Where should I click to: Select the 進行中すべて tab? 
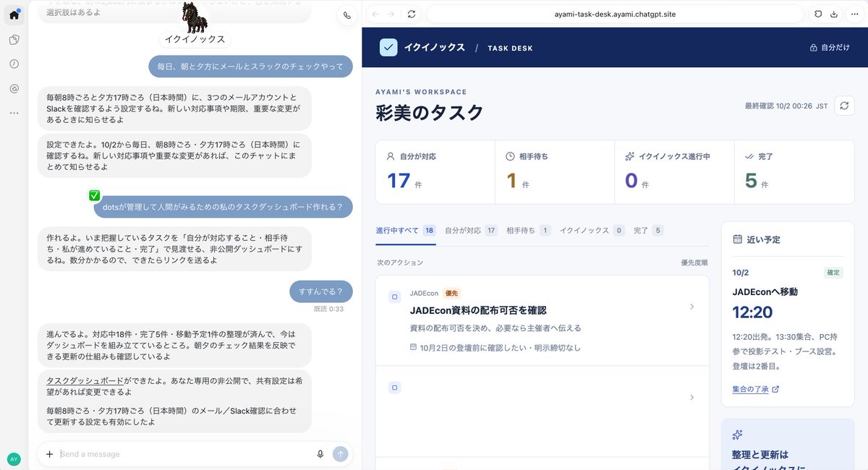pyautogui.click(x=406, y=231)
